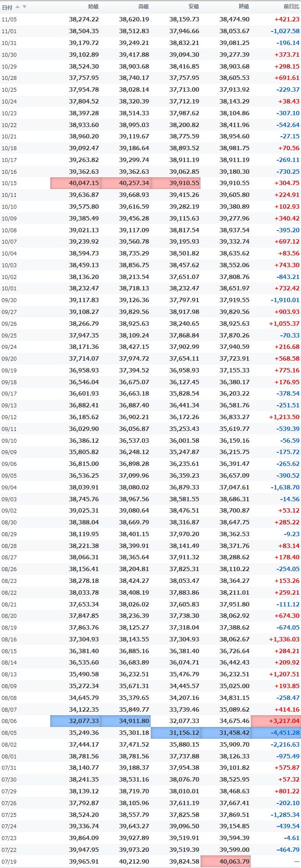
Task: Select the 07/19 date cell
Action: [x=9, y=861]
